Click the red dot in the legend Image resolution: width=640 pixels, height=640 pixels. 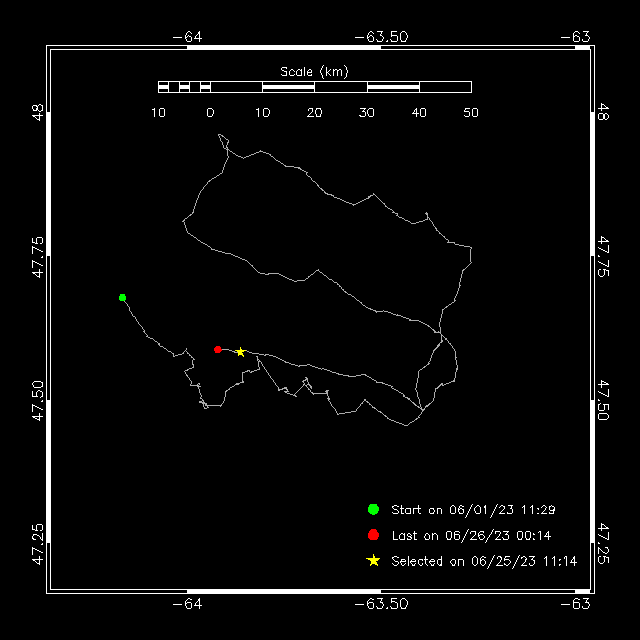tap(373, 535)
